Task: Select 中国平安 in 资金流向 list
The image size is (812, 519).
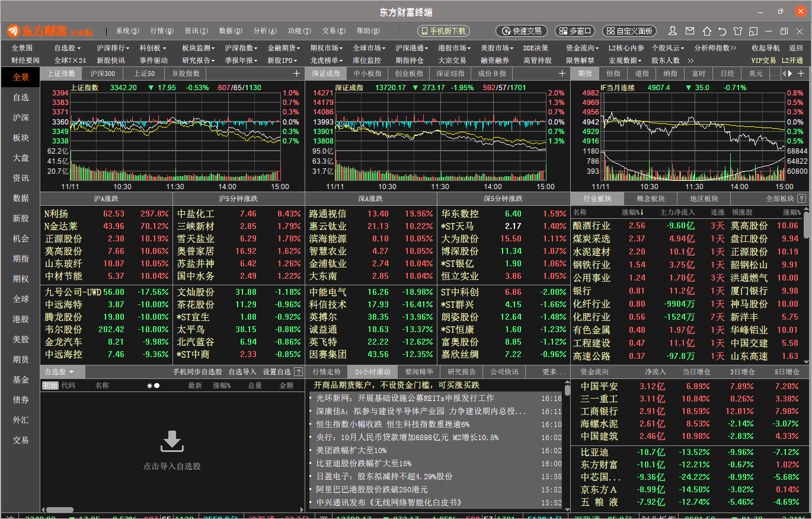Action: [689, 386]
